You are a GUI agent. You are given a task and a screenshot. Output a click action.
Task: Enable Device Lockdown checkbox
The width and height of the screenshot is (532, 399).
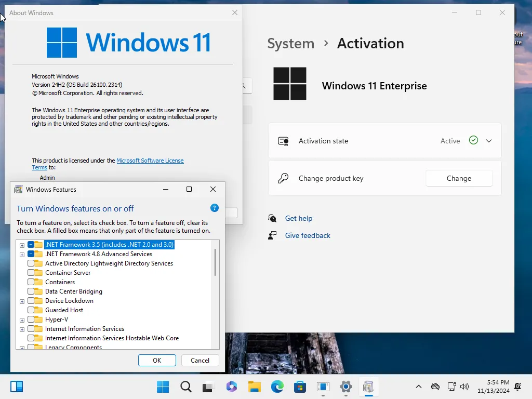pos(31,301)
